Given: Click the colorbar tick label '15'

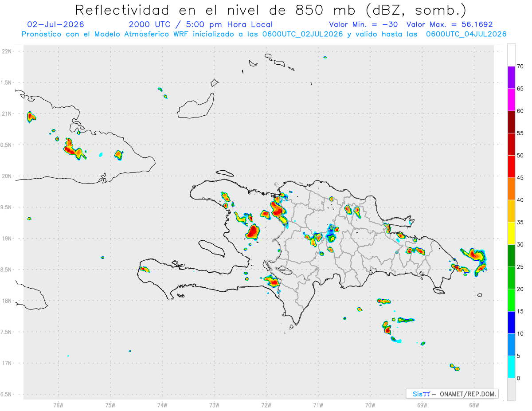Looking at the screenshot, I should (x=520, y=311).
